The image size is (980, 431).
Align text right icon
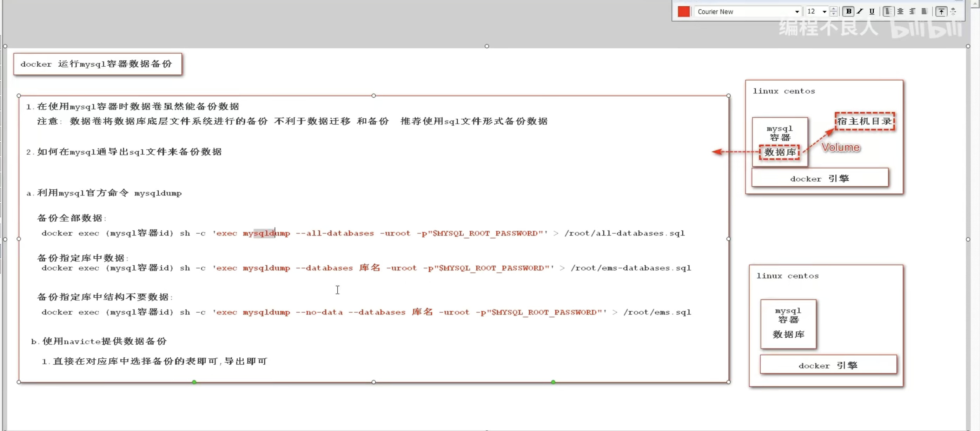tap(912, 12)
